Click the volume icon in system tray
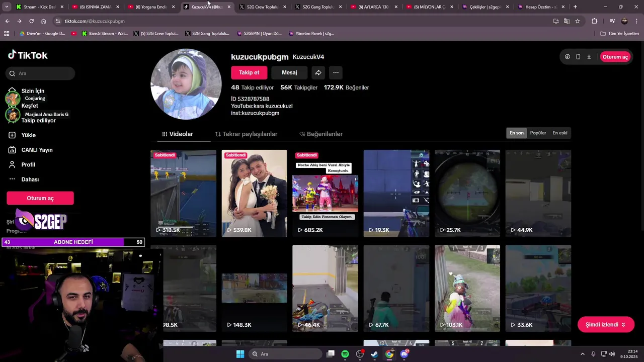Image resolution: width=644 pixels, height=362 pixels. tap(612, 354)
